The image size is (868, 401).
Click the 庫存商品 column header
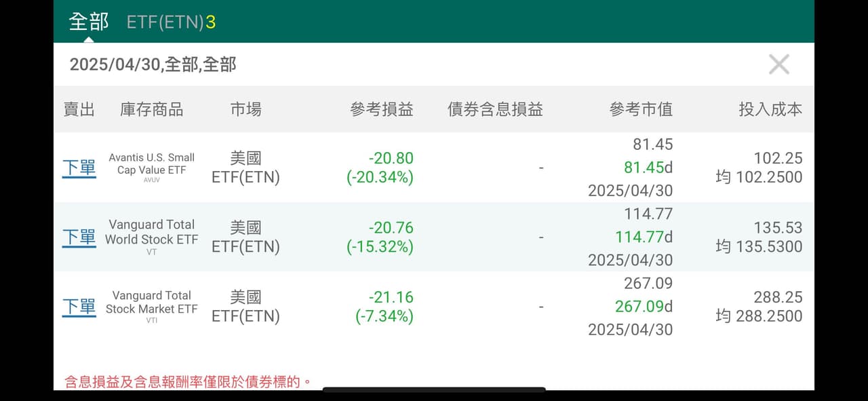152,109
